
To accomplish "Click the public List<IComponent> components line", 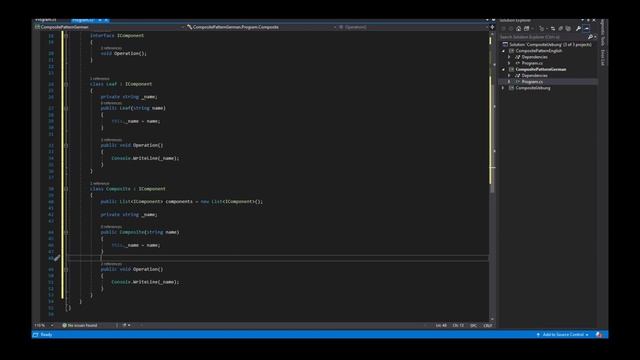I will [x=182, y=202].
